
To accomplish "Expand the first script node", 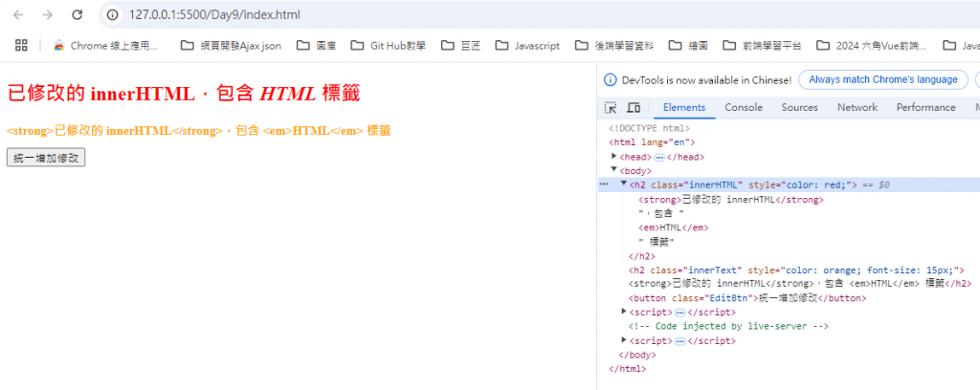I will [x=624, y=312].
